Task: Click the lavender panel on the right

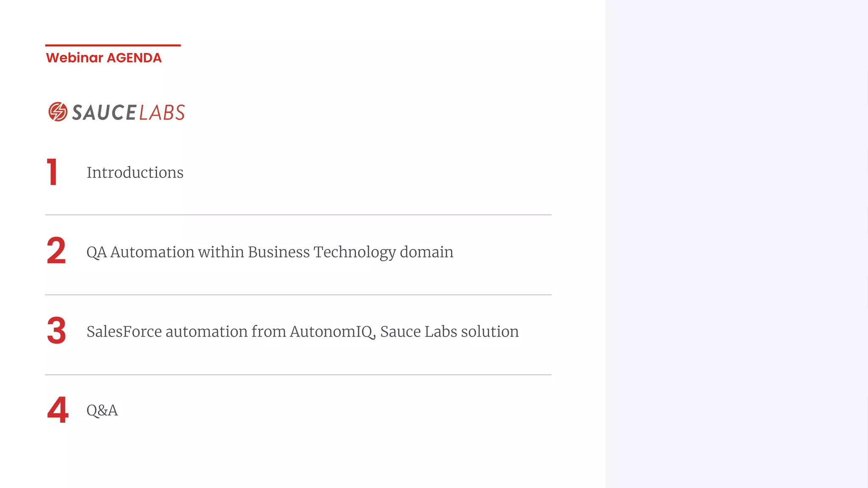Action: click(x=737, y=244)
